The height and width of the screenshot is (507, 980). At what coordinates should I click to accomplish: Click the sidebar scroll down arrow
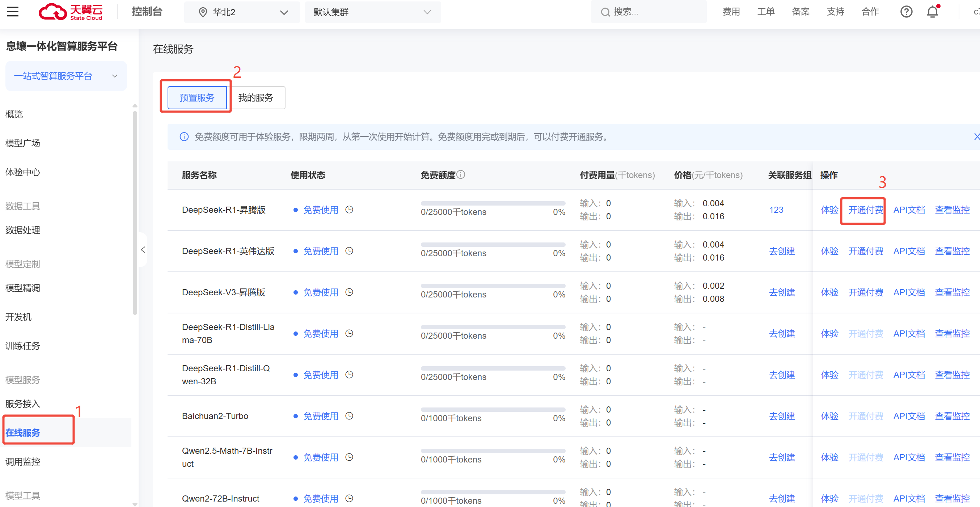click(x=135, y=504)
